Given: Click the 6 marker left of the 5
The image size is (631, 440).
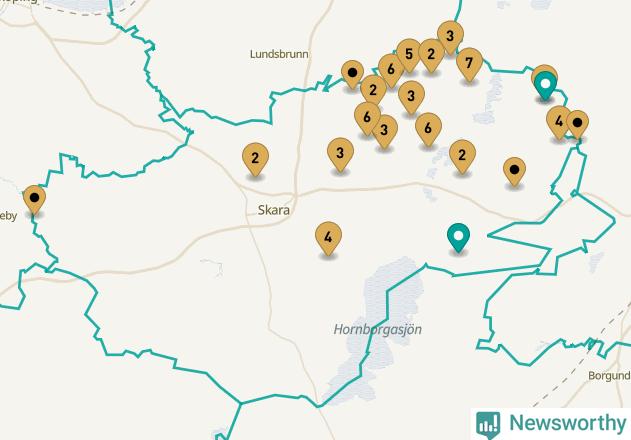Looking at the screenshot, I should pos(391,71).
